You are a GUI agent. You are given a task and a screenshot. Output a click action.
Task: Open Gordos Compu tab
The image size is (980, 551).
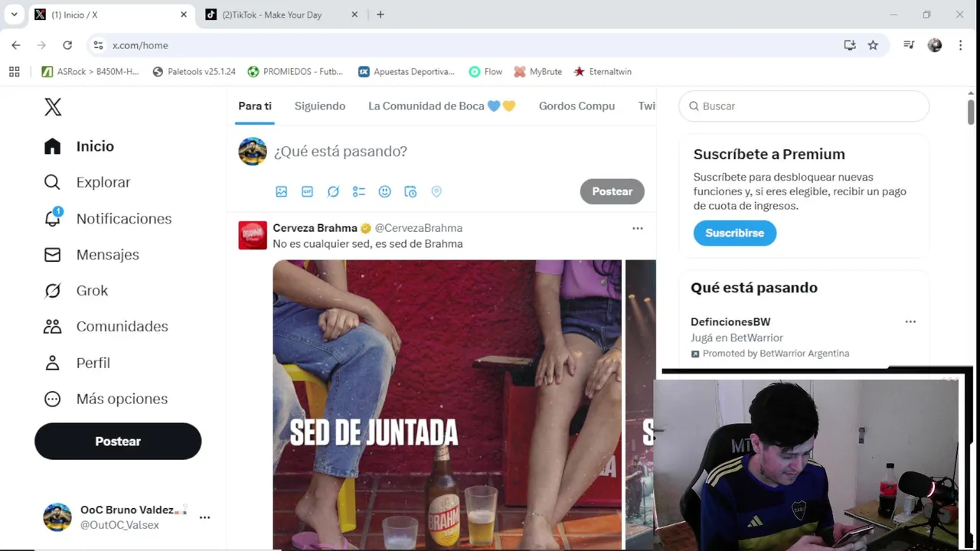(577, 106)
